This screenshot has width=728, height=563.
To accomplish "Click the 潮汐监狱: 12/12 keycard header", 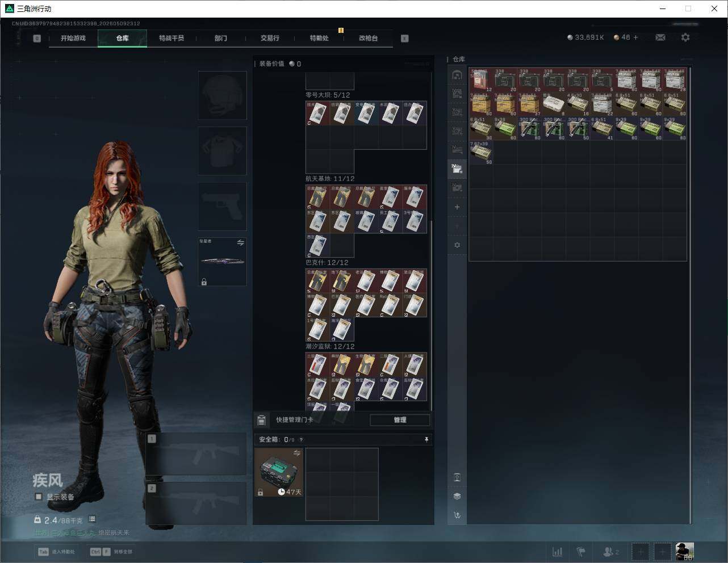I will (x=330, y=346).
